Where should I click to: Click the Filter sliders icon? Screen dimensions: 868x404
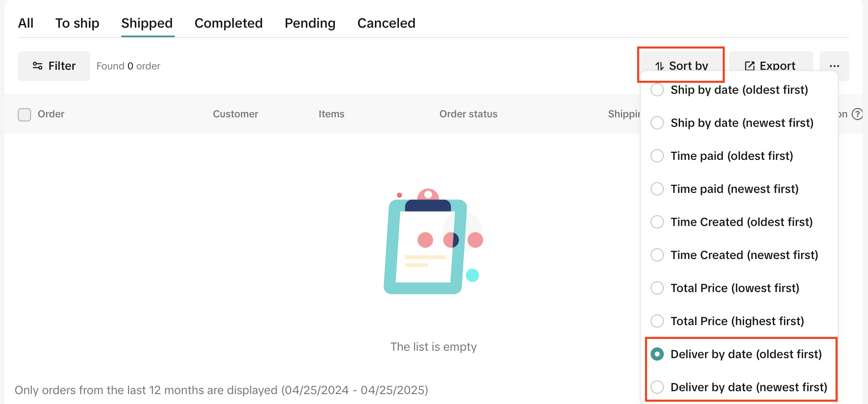point(38,66)
